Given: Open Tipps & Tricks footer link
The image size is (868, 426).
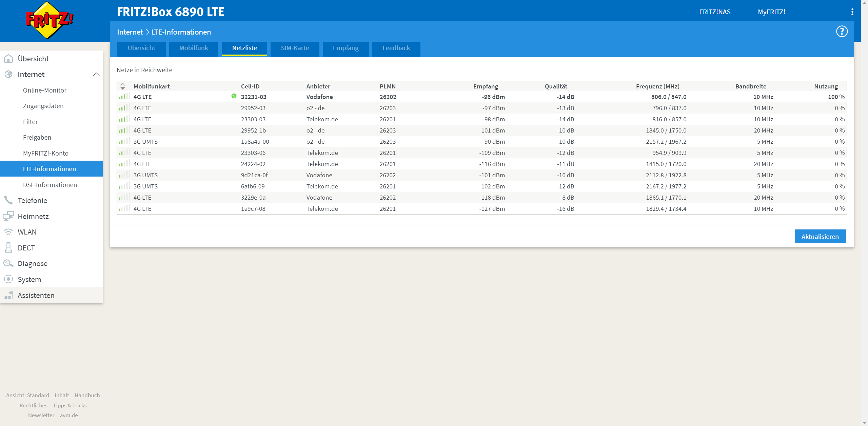Looking at the screenshot, I should point(70,405).
